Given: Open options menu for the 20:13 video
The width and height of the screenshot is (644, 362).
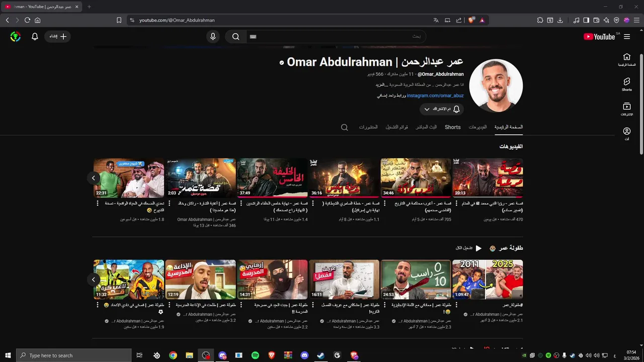Looking at the screenshot, I should [x=457, y=204].
